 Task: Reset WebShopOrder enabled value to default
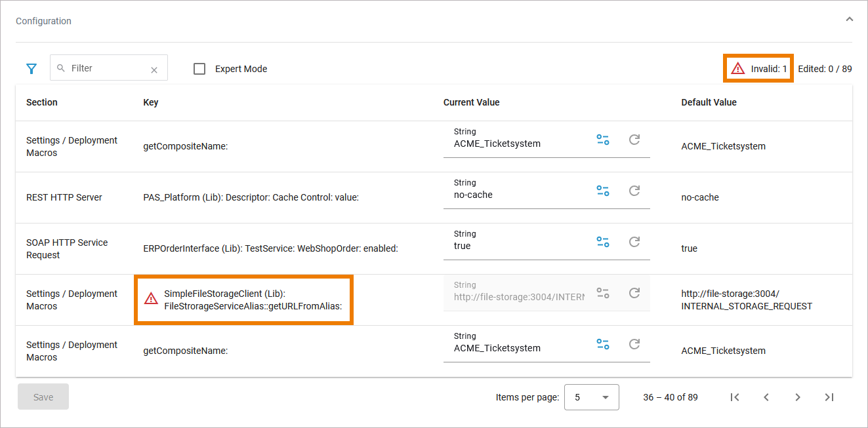pyautogui.click(x=634, y=242)
